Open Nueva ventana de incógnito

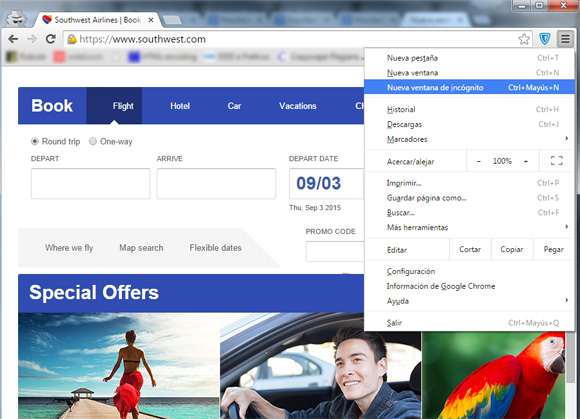[469, 87]
